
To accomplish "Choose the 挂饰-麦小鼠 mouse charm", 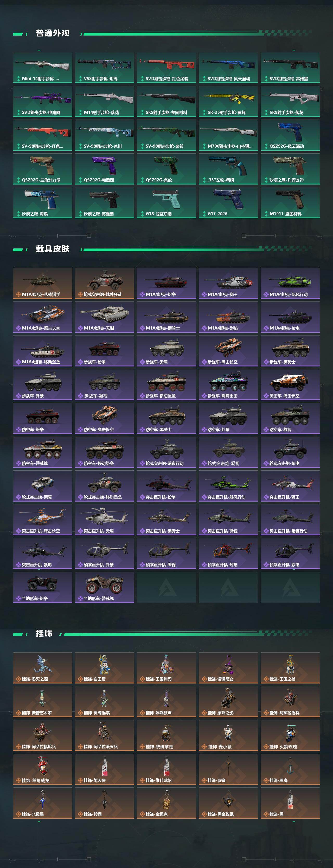I will pyautogui.click(x=228, y=735).
